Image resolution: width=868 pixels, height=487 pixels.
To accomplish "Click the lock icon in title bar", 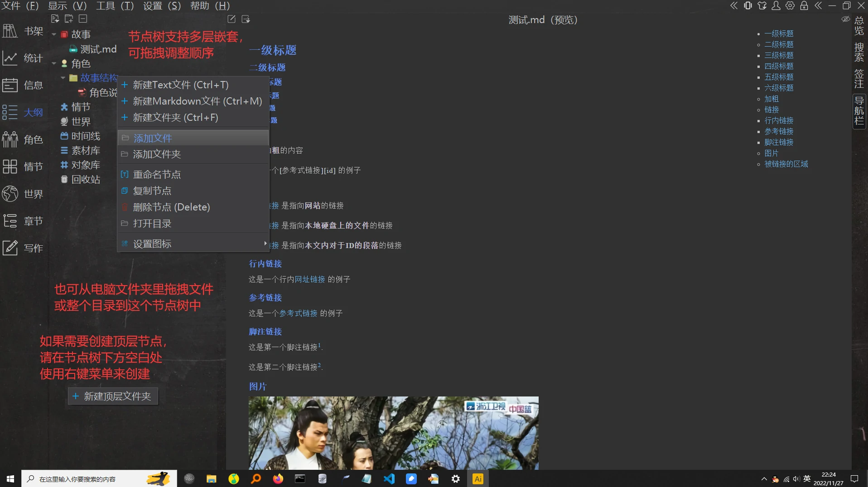I will tap(804, 5).
